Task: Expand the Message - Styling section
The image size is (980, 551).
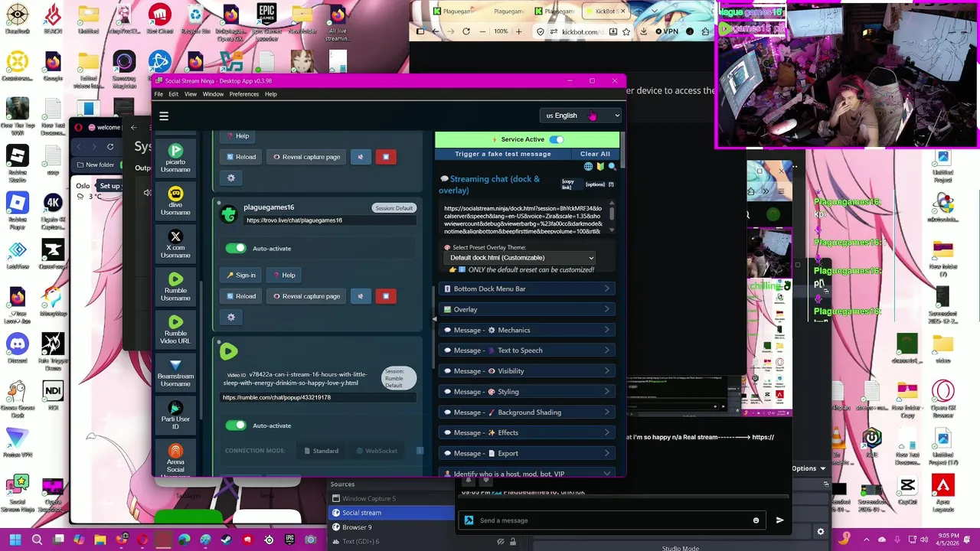Action: tap(527, 392)
